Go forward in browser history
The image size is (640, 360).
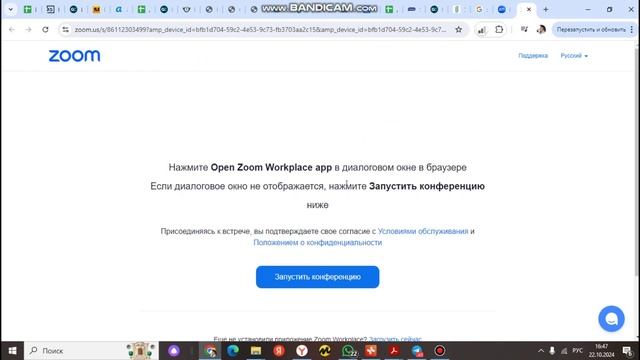tap(28, 29)
